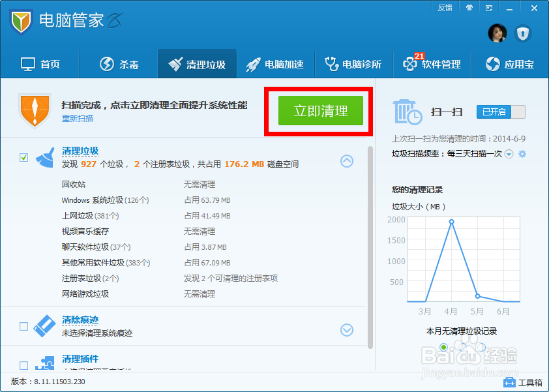The width and height of the screenshot is (549, 392).
Task: Collapse the 清理垃圾 section chevron
Action: coord(347,161)
